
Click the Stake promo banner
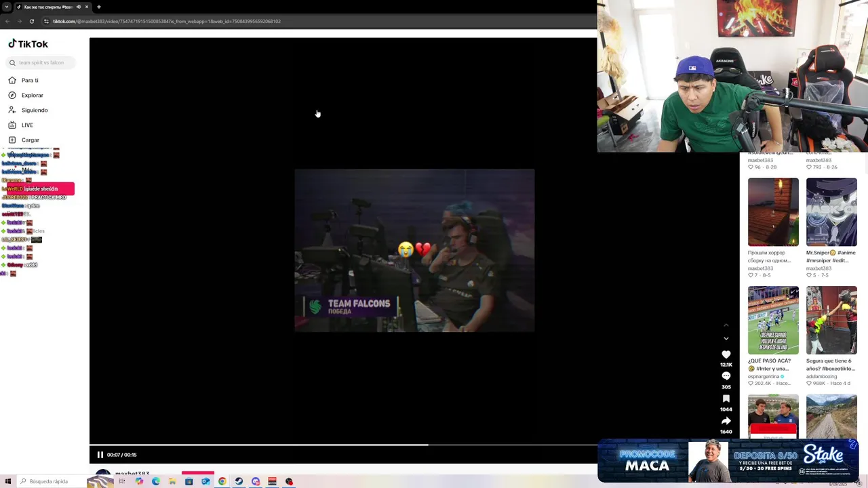point(728,461)
